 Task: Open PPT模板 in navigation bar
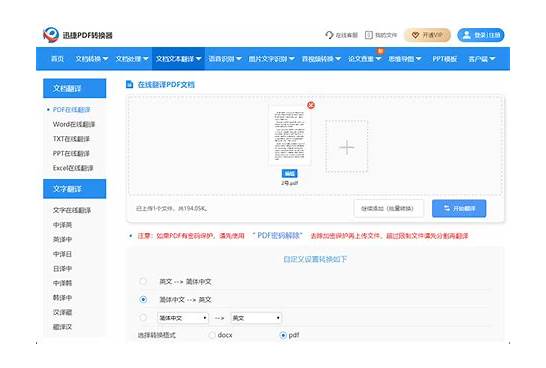[x=445, y=59]
